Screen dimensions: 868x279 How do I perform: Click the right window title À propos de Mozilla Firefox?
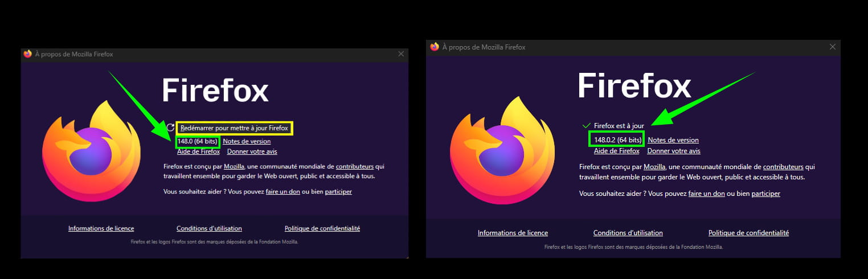pyautogui.click(x=484, y=47)
